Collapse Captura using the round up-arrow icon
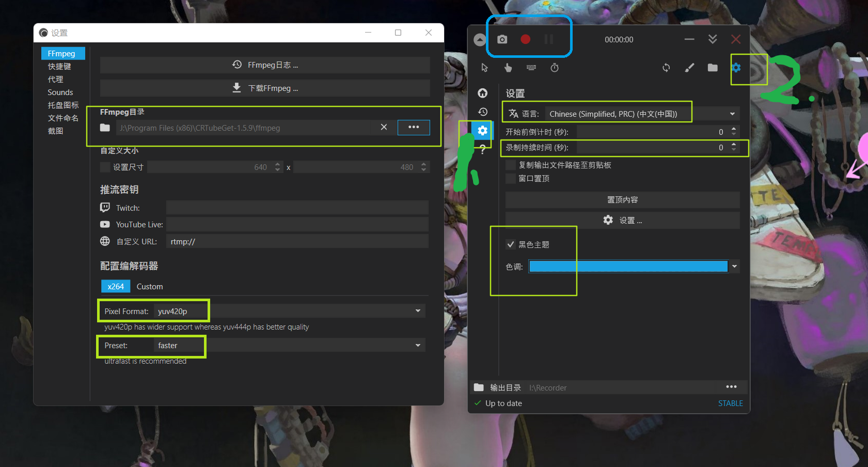The height and width of the screenshot is (467, 868). coord(480,40)
